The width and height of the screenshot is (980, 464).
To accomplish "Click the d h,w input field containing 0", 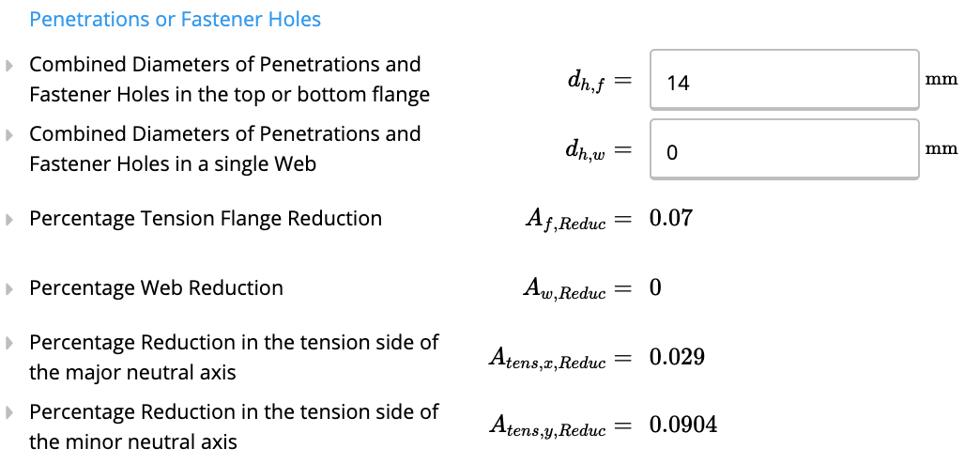I will point(785,149).
